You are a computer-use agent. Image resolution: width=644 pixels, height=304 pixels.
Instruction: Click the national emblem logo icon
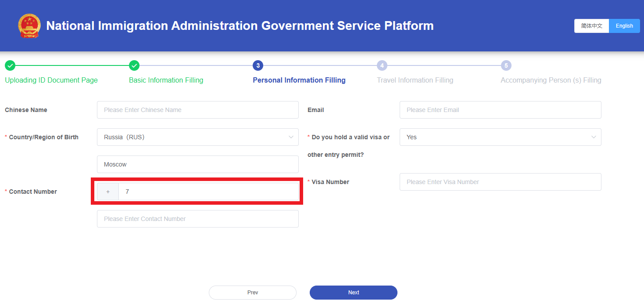[x=29, y=25]
